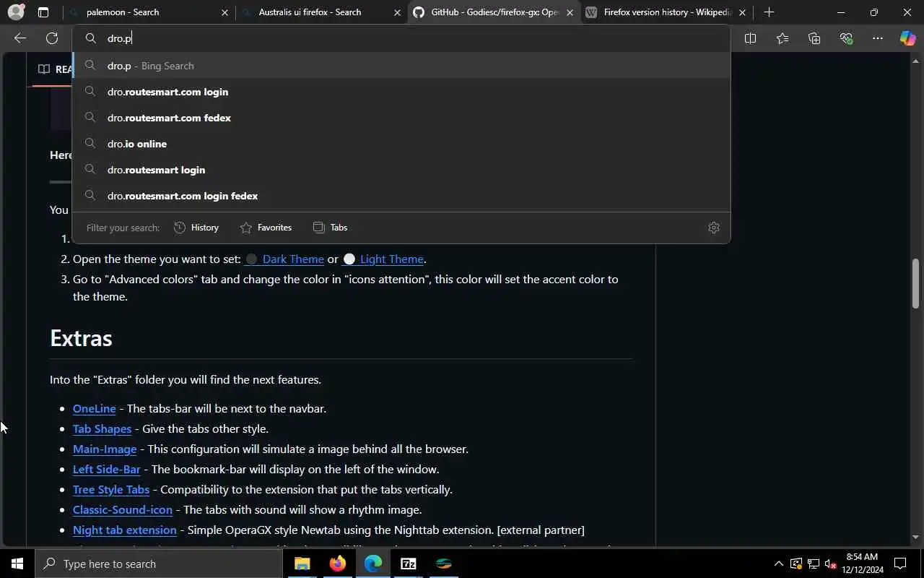This screenshot has height=578, width=924.
Task: Open Microsoft Edge taskbar icon
Action: pos(373,564)
